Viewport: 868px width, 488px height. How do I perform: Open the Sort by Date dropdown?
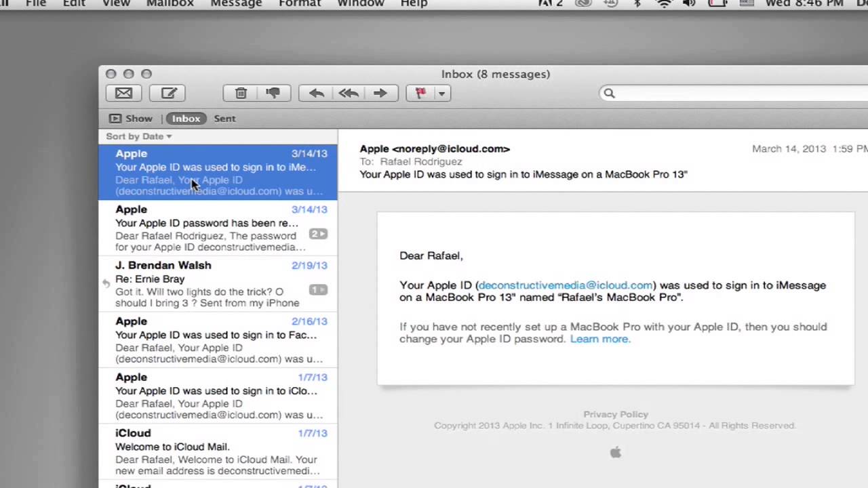point(139,136)
